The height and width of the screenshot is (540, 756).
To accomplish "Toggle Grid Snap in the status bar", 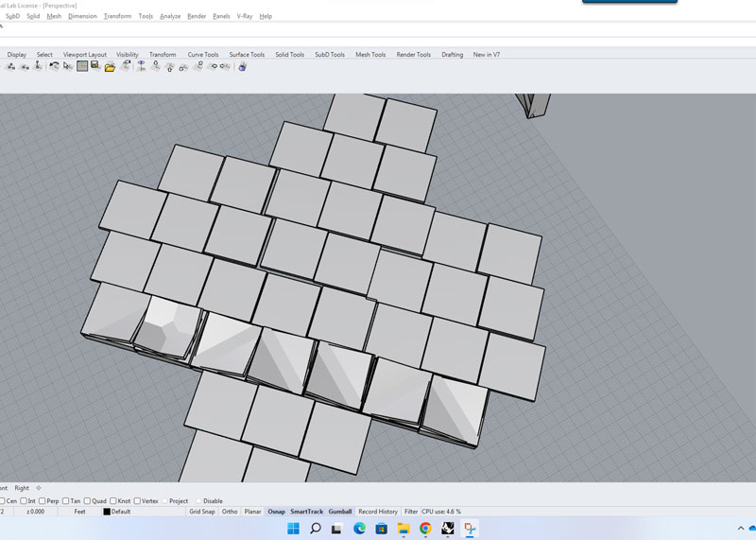I will 202,512.
